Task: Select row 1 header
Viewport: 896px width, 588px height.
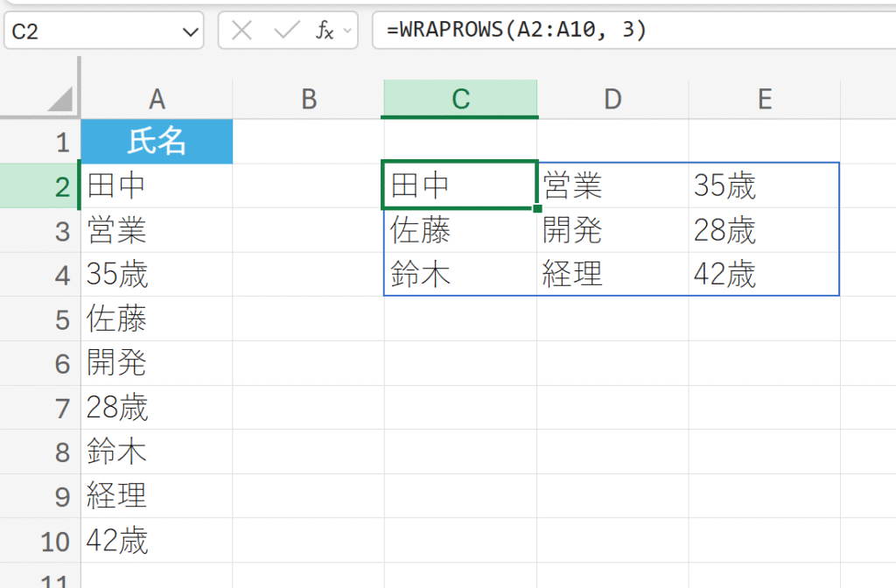Action: point(40,142)
